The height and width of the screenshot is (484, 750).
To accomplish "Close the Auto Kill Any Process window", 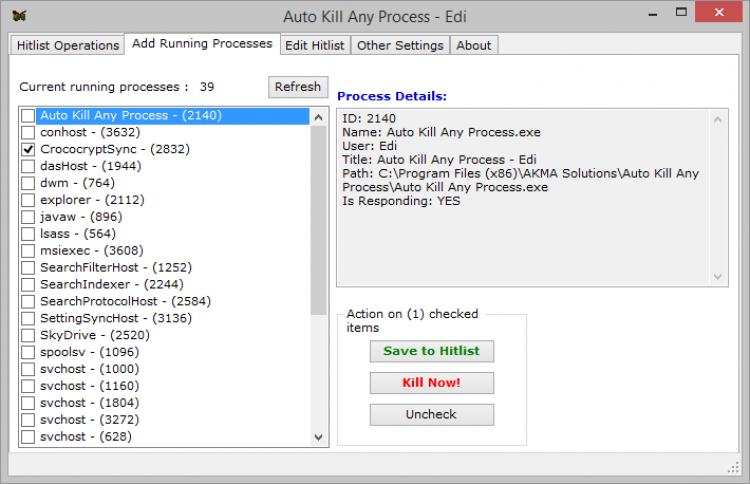I will click(727, 15).
